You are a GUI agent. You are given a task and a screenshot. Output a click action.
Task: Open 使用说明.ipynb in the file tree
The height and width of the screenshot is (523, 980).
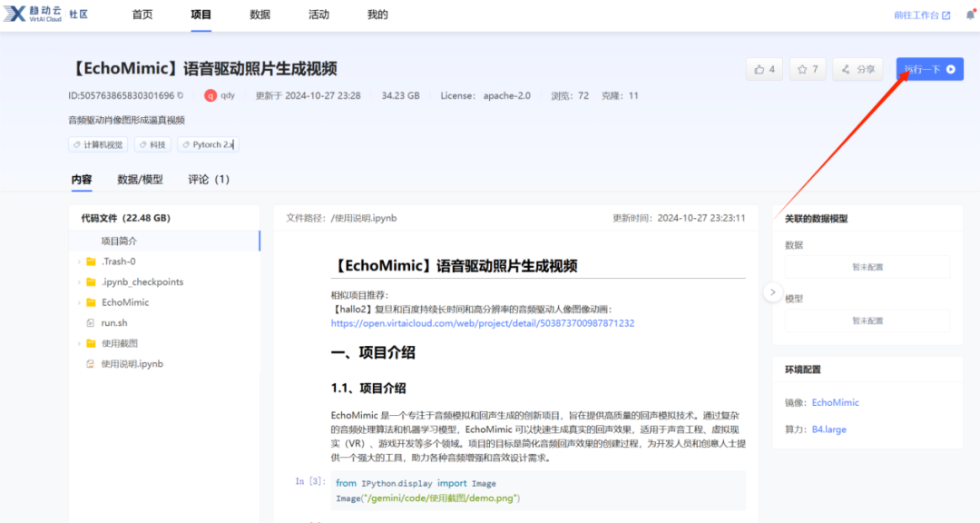click(132, 363)
